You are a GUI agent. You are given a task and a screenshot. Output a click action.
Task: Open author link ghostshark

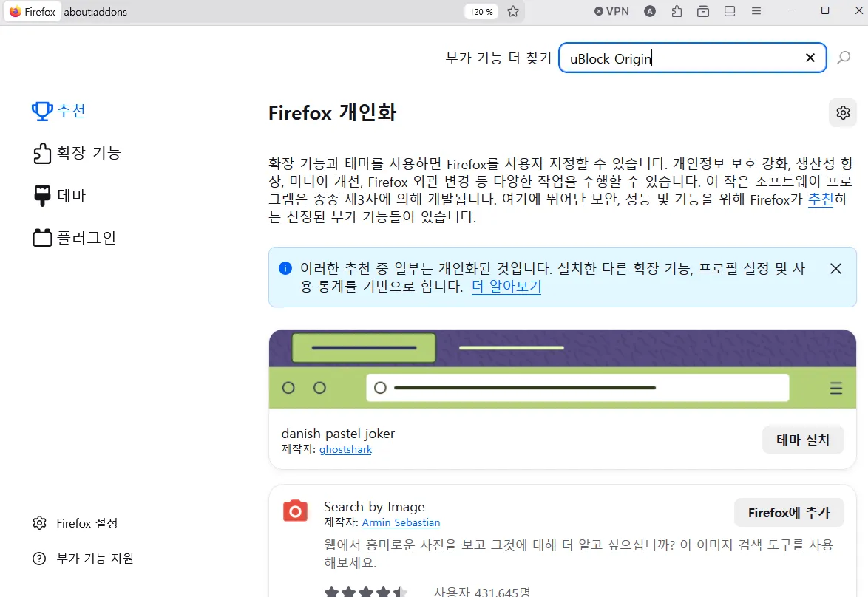[x=345, y=450]
